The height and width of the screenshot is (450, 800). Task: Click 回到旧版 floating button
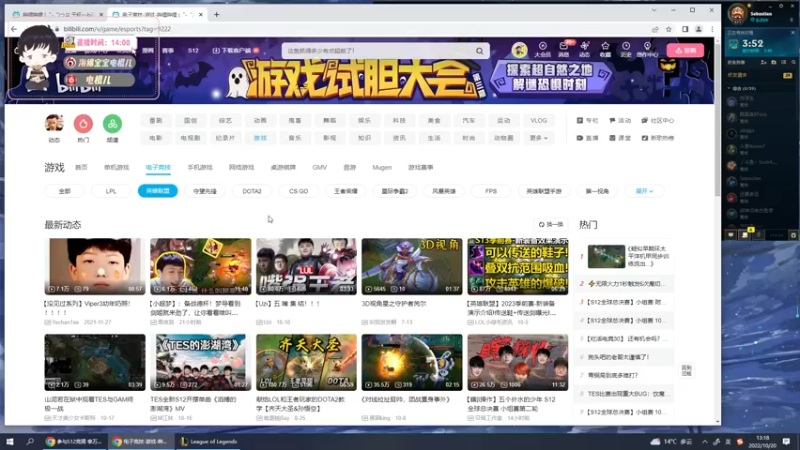687,370
